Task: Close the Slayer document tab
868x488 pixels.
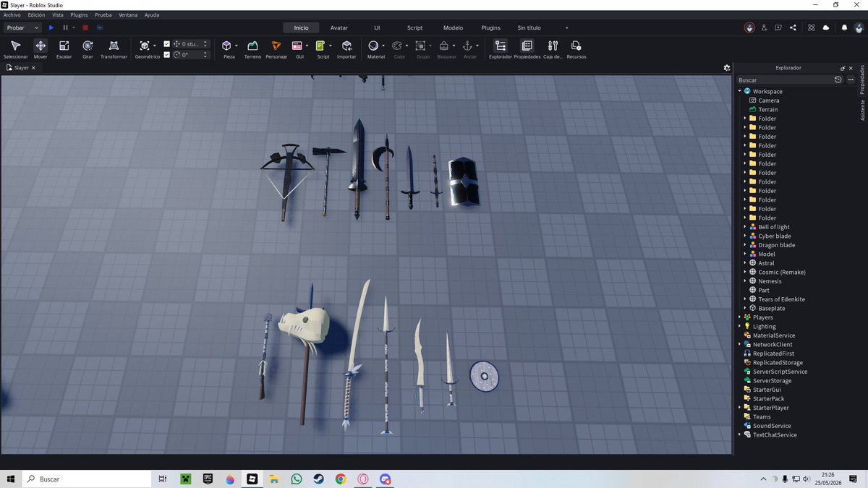Action: tap(33, 67)
